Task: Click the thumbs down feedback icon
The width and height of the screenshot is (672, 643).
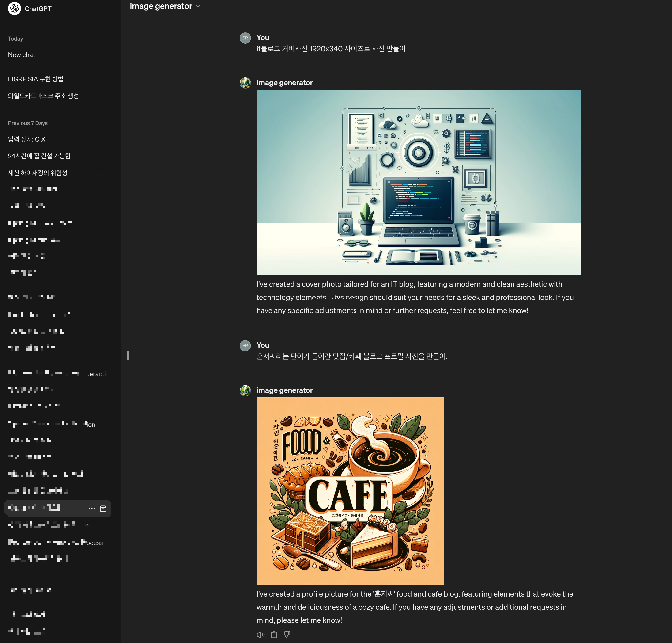Action: 287,634
